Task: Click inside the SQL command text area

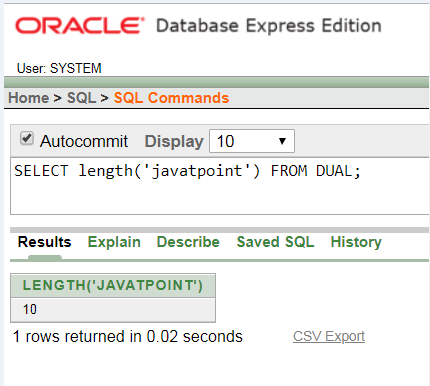Action: pos(220,186)
